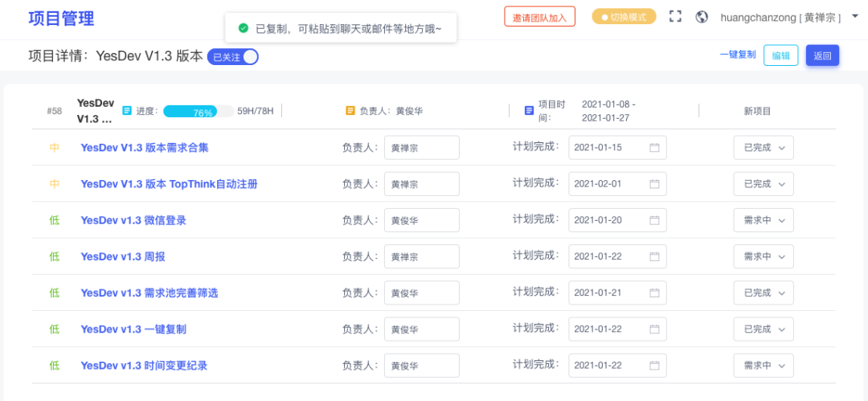Screen dimensions: 868x401
Task: Open status dropdown for 一键复制 row
Action: click(x=764, y=329)
